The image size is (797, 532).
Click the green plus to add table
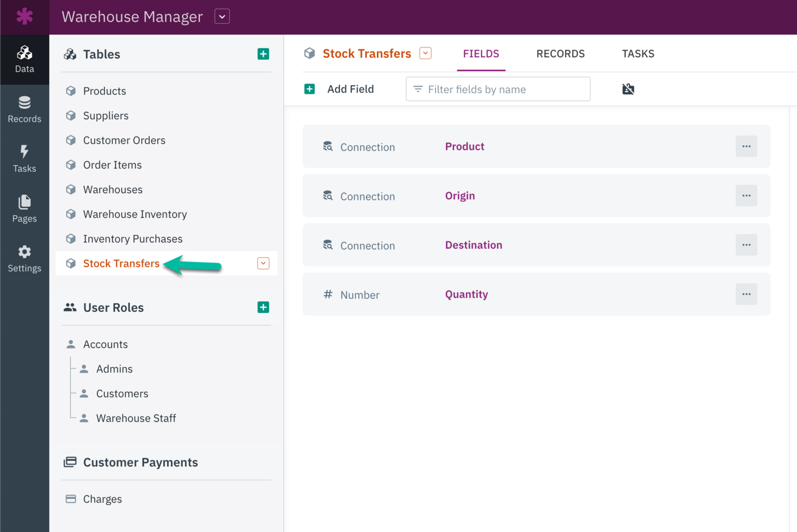coord(263,54)
